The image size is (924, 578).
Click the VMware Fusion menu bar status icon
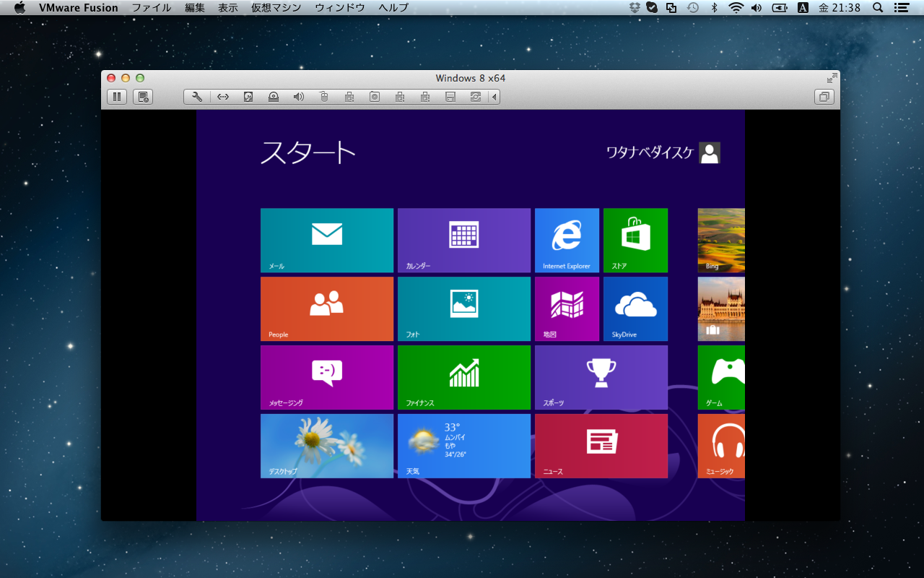click(672, 8)
